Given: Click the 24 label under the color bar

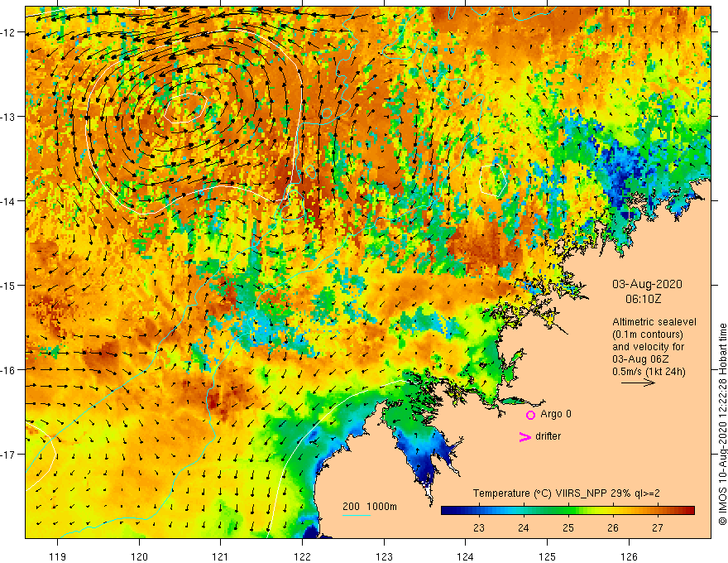Looking at the screenshot, I should (523, 527).
